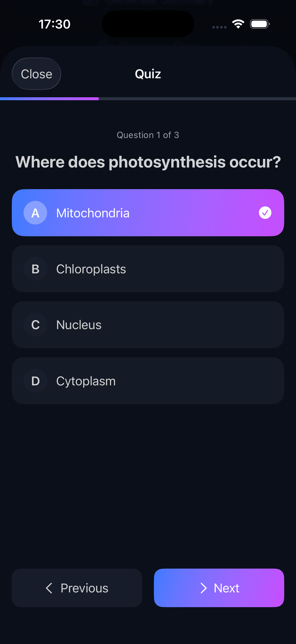This screenshot has width=296, height=644.
Task: Click the letter D badge on Cytoplasm
Action: tap(35, 381)
